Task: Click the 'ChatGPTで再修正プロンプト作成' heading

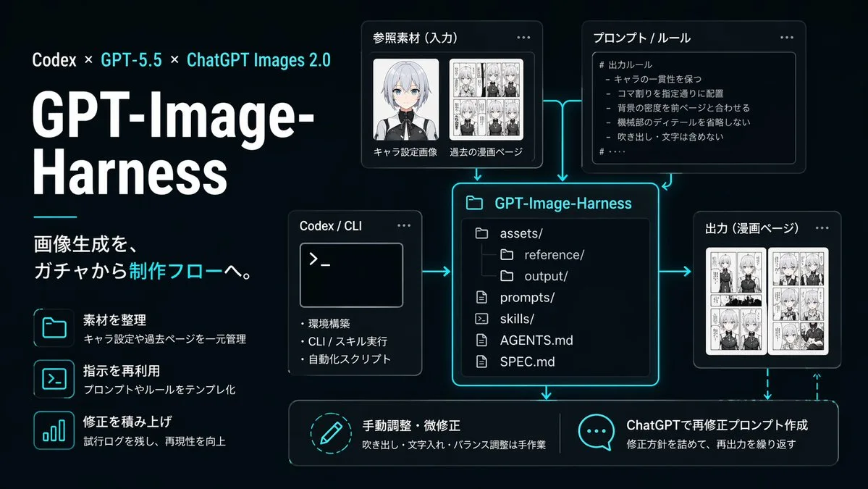Action: [717, 425]
